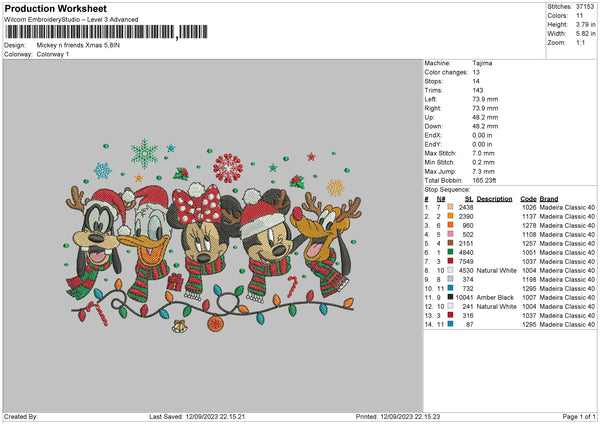This screenshot has width=600, height=424.
Task: Select 'Madeira Classic 40' brand in row 14
Action: pyautogui.click(x=567, y=325)
